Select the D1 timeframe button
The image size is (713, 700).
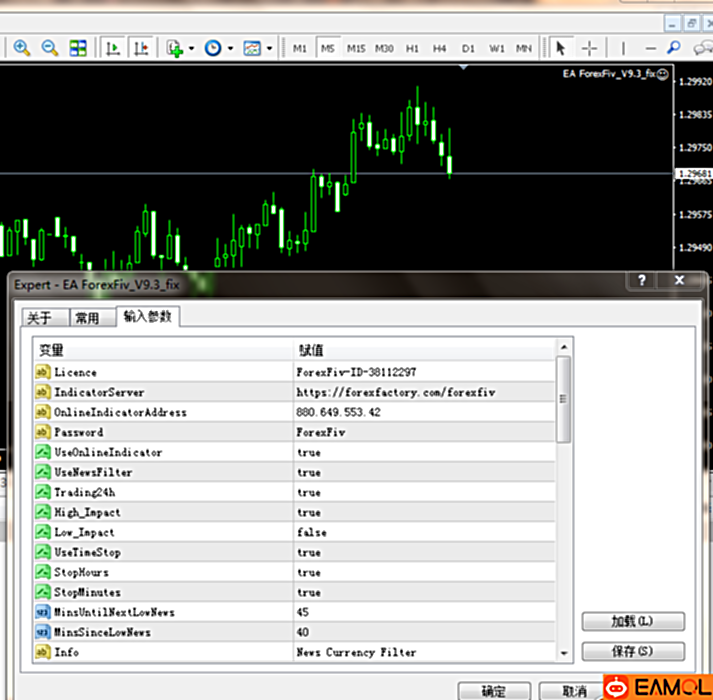point(468,48)
